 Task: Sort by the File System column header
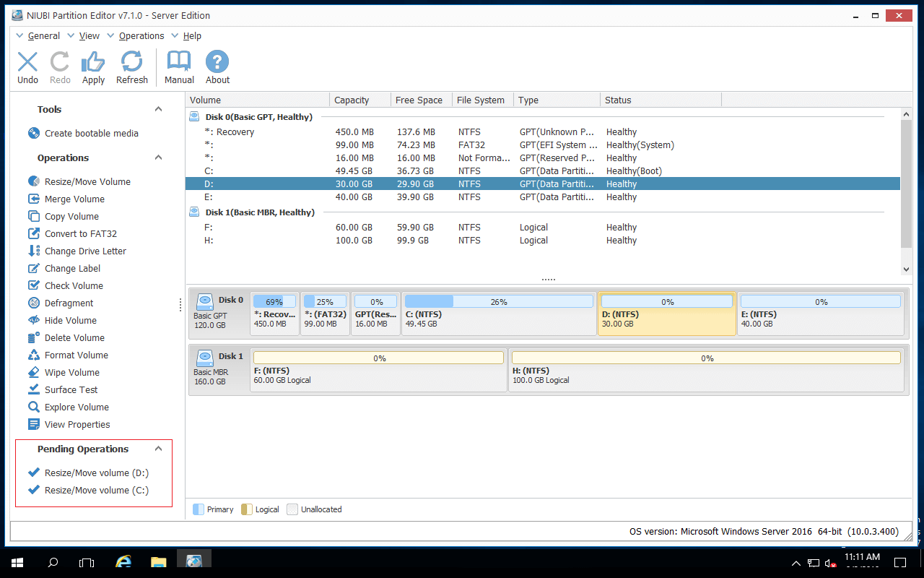coord(483,100)
